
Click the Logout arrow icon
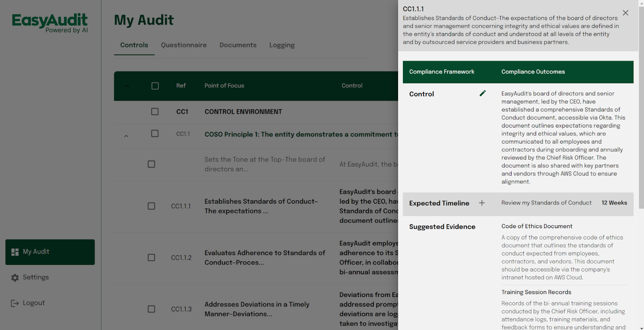[x=15, y=303]
